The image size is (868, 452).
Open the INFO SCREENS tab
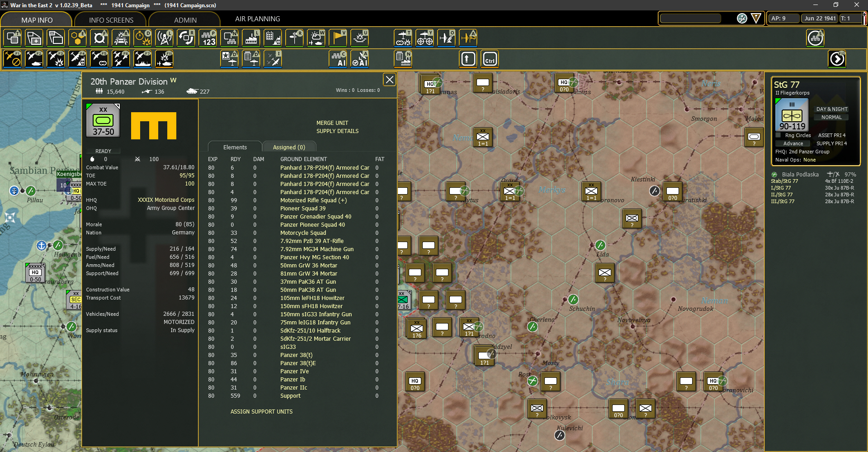(x=111, y=20)
